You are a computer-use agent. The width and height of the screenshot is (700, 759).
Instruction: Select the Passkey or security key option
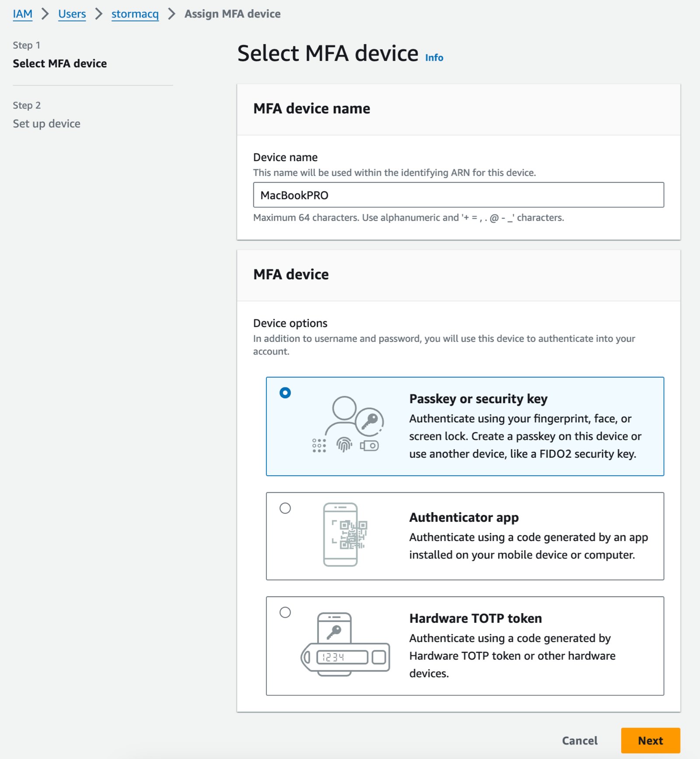click(285, 393)
